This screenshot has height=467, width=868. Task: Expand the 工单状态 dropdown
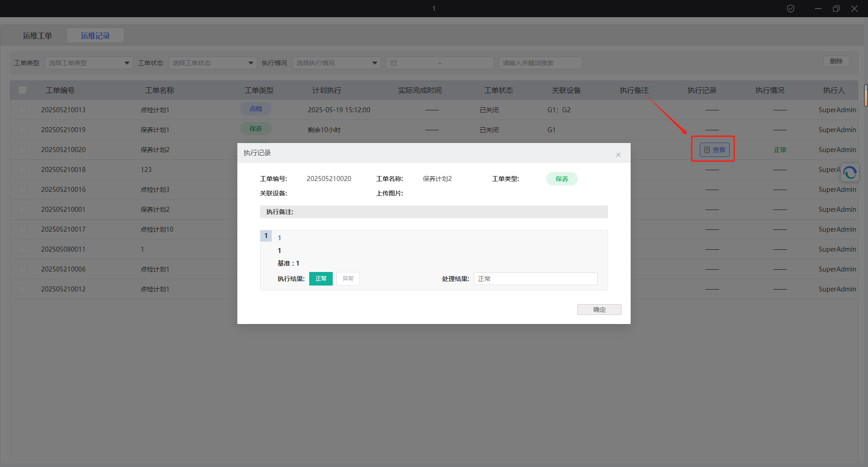212,63
